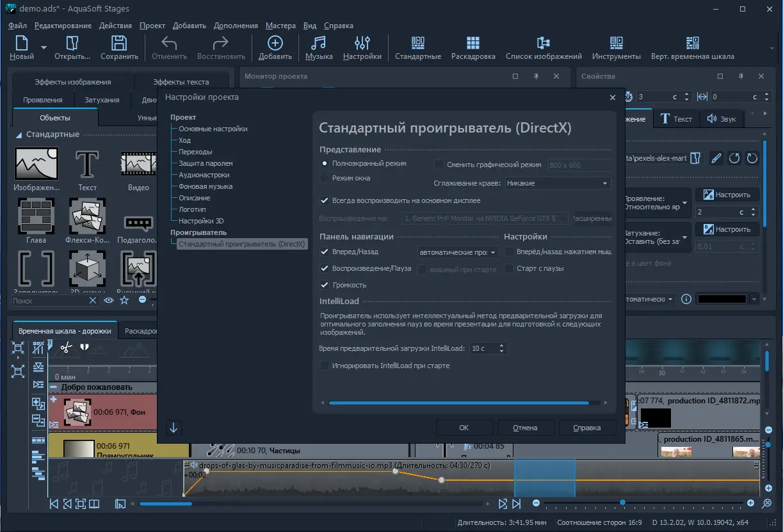
Task: Click the black color swatch in properties
Action: [721, 299]
